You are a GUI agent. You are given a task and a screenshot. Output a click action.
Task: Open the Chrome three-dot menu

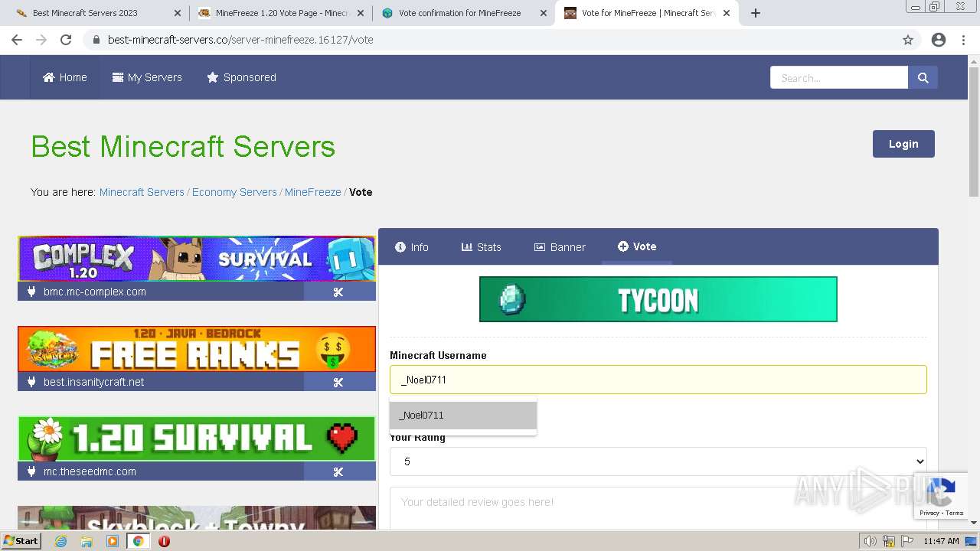point(963,40)
